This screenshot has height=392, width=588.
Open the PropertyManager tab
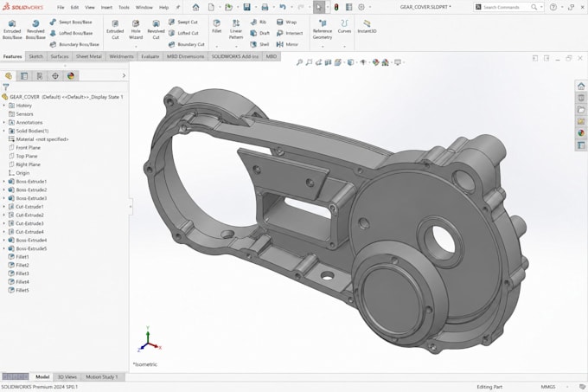24,76
